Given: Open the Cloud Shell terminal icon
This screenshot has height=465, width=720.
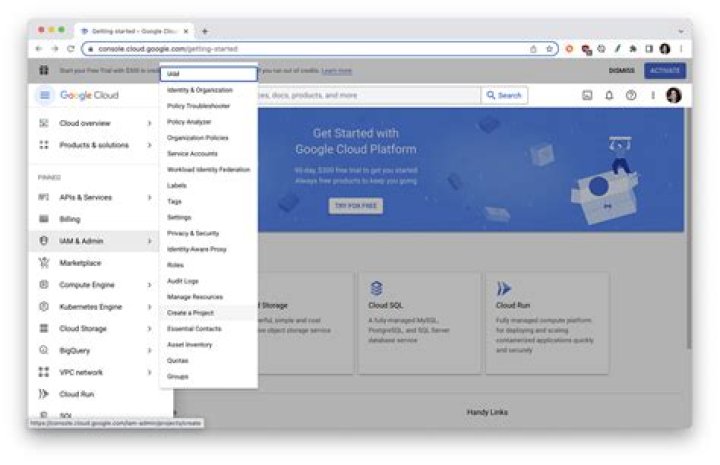Looking at the screenshot, I should [587, 95].
